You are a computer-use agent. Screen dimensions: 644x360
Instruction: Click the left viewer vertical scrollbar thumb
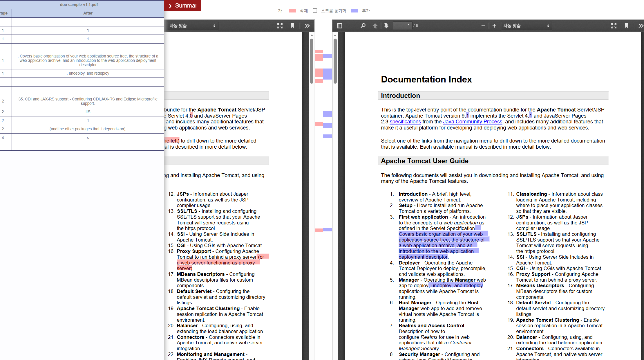[x=312, y=61]
